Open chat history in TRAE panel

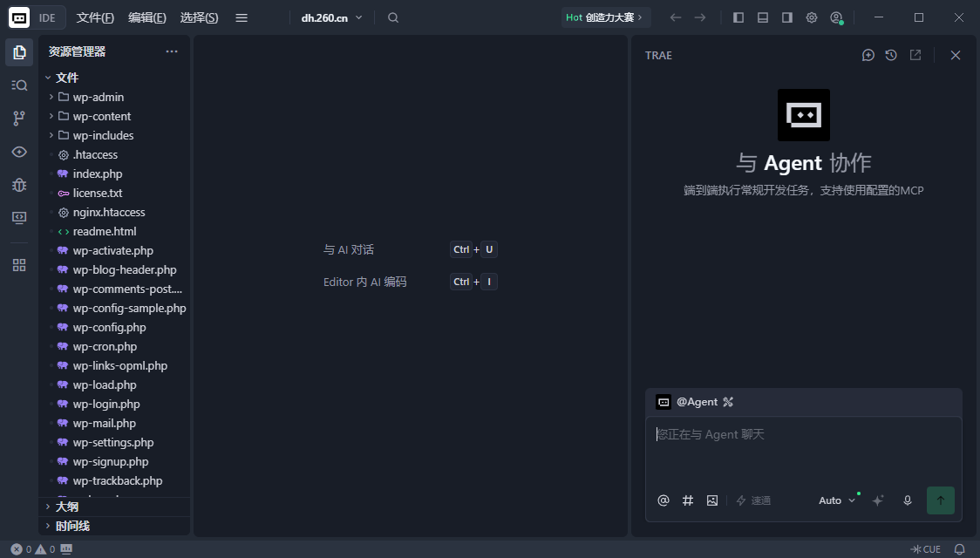pos(891,55)
